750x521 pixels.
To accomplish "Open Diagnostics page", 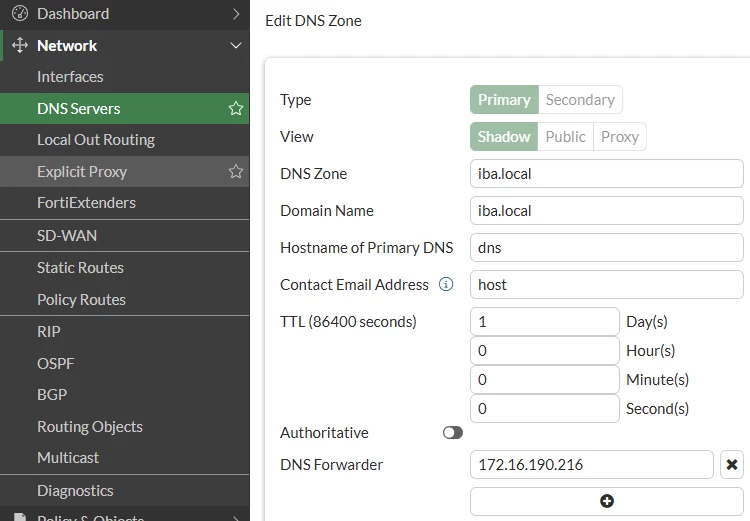I will coord(124,490).
